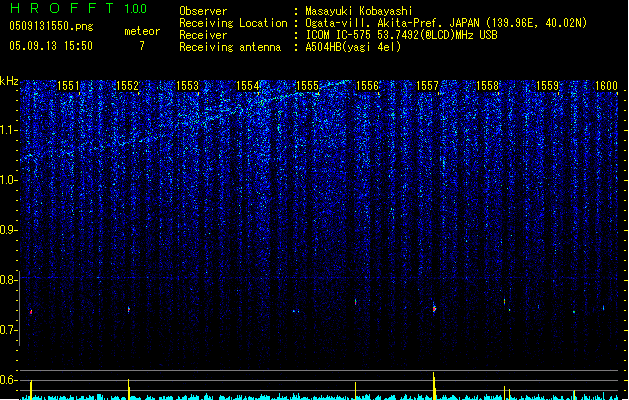
Task: Click the Ogata-vill. Akita-Pref. JAPAN location text
Action: tap(446, 23)
